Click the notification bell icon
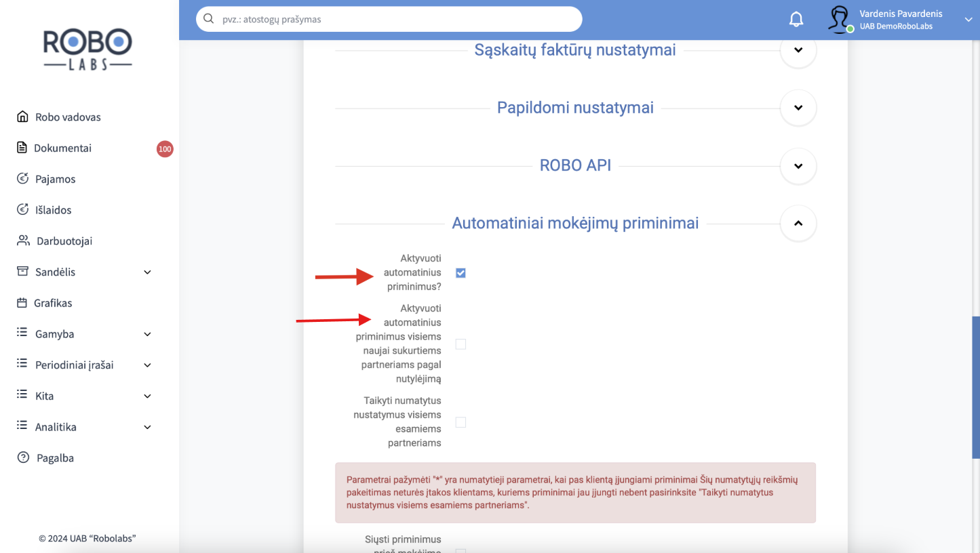The height and width of the screenshot is (553, 980). click(x=796, y=20)
